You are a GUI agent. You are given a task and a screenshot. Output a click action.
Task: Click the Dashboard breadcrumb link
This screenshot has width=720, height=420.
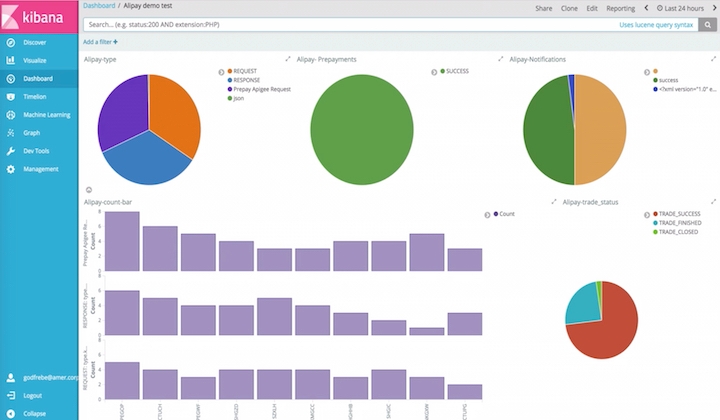point(99,6)
